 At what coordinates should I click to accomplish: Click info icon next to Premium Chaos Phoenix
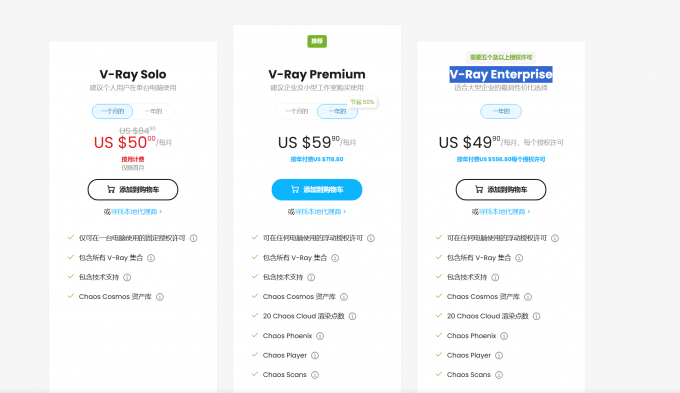pos(320,336)
